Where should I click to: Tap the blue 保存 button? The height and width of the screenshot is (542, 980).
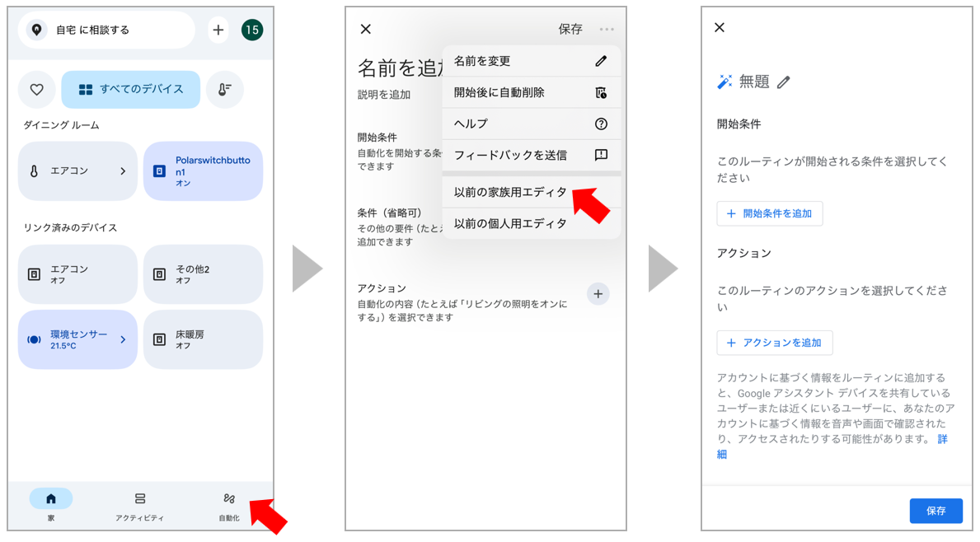(x=935, y=510)
